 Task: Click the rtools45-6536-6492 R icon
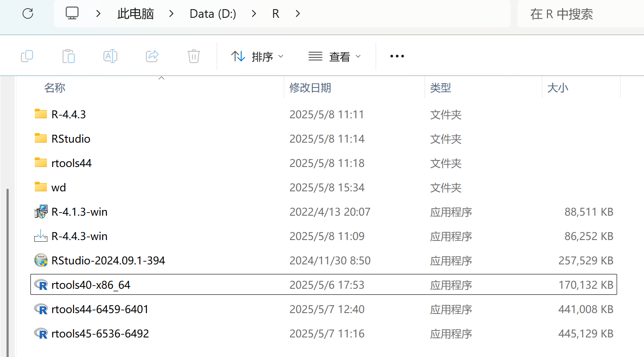41,334
